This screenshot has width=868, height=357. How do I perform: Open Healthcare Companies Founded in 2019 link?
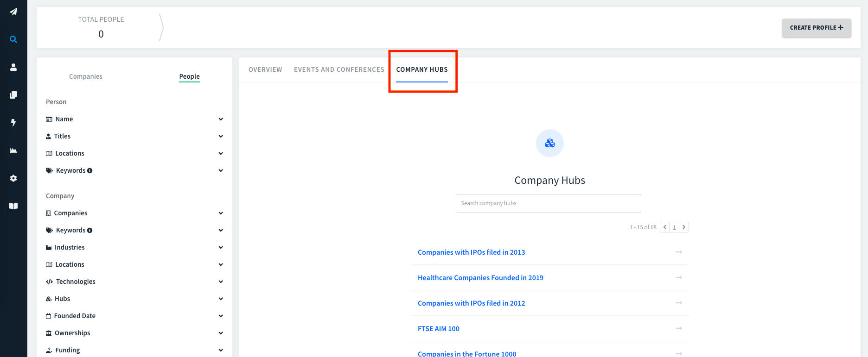(x=480, y=278)
